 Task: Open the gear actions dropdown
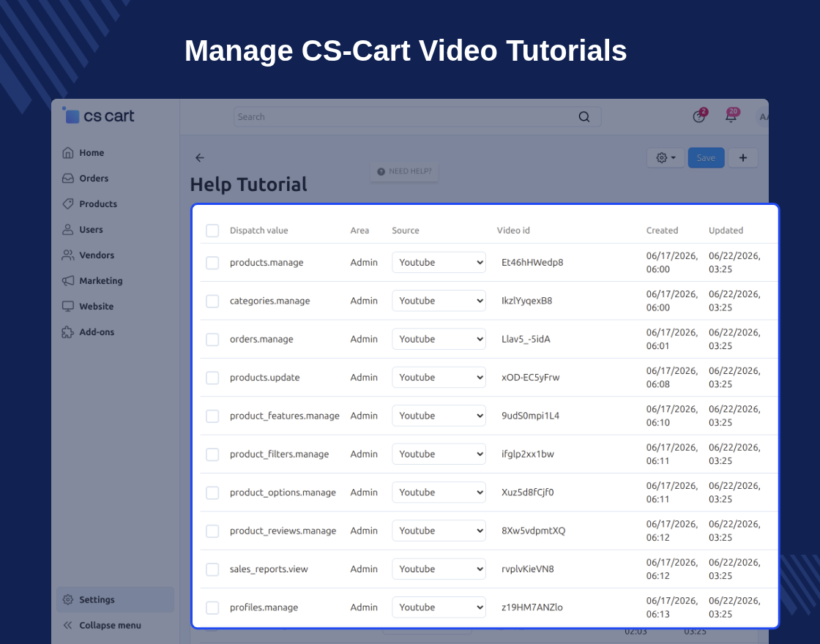tap(666, 157)
